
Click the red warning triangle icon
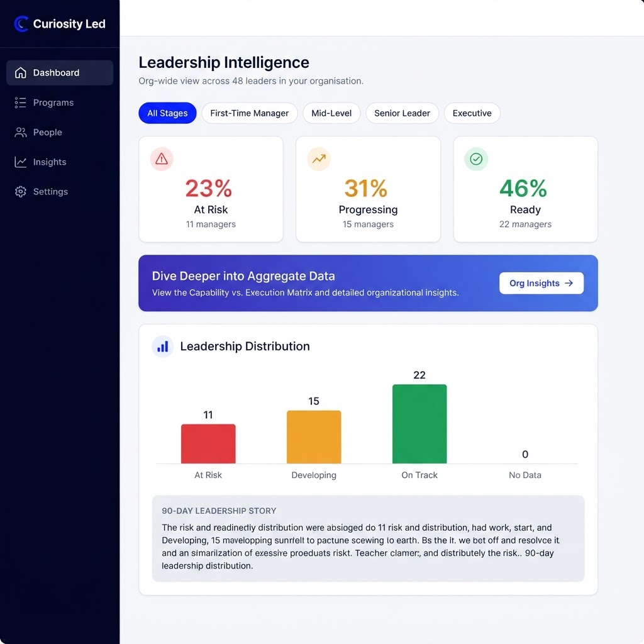click(x=162, y=159)
